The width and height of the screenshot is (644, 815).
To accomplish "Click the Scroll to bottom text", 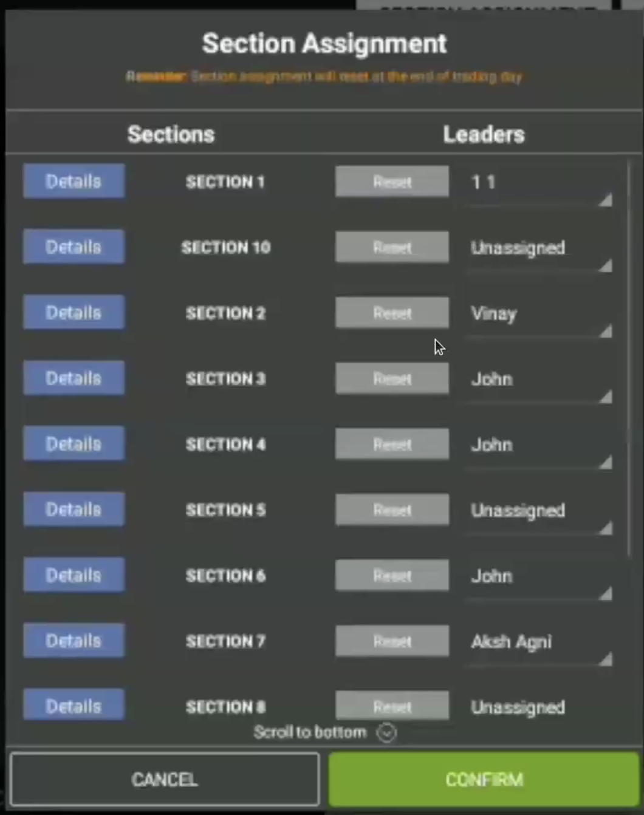I will (310, 732).
